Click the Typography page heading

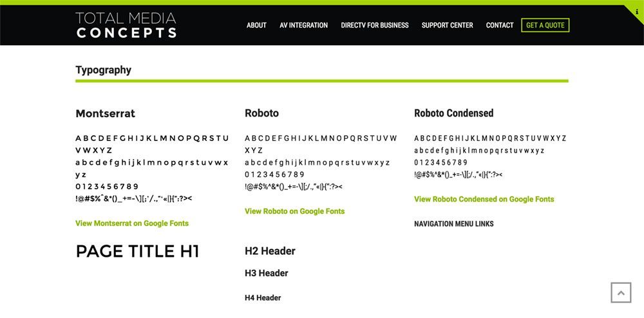103,70
